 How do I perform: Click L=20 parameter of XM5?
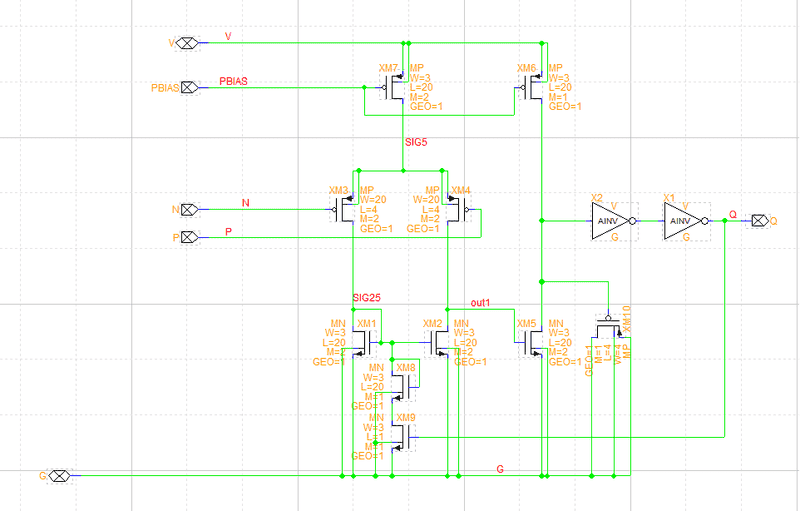(560, 343)
